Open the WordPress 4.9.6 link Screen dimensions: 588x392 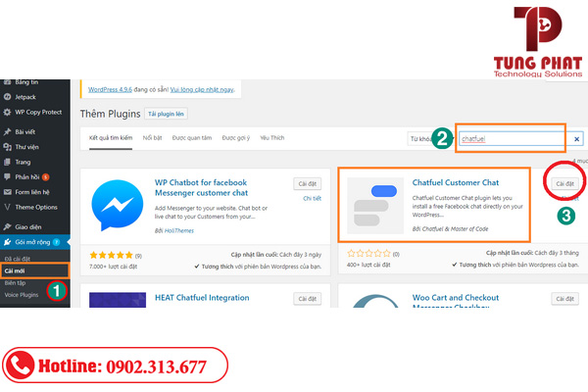coord(110,89)
